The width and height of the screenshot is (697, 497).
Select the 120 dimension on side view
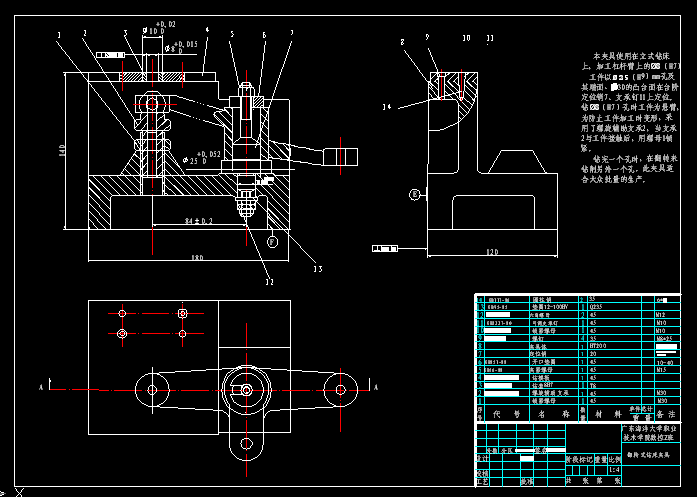(x=492, y=253)
